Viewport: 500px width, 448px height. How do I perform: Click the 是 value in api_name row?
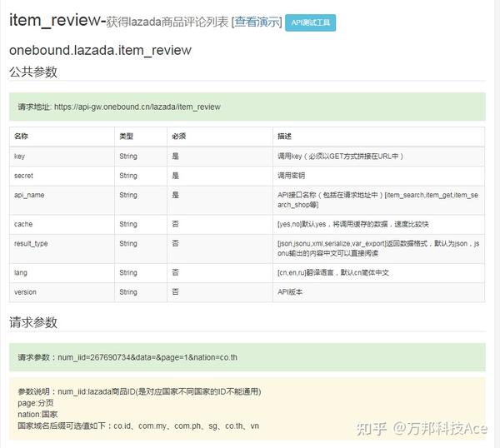click(175, 195)
